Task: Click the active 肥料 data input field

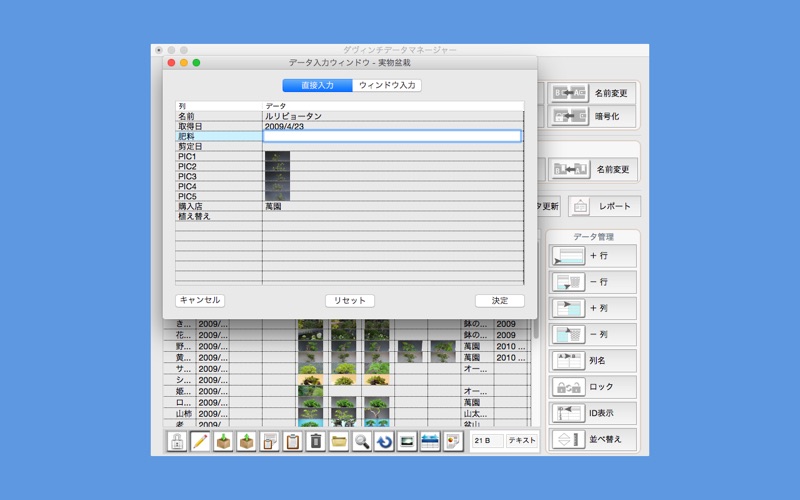Action: (392, 136)
